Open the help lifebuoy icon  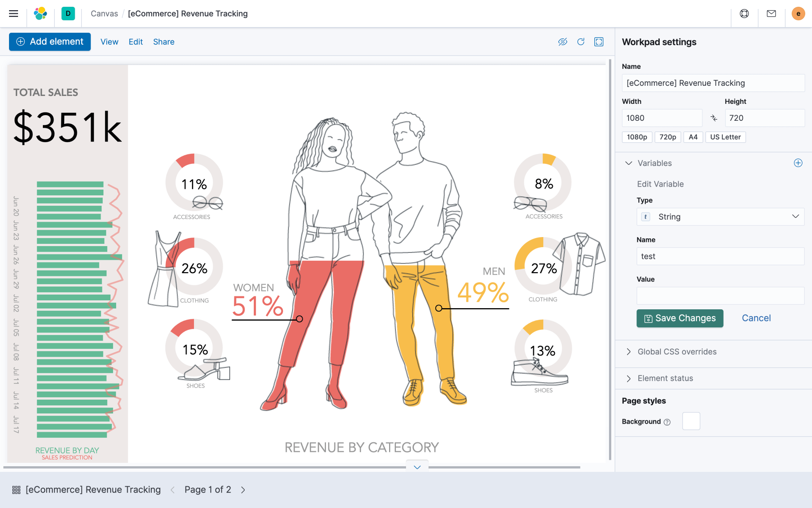click(x=744, y=14)
